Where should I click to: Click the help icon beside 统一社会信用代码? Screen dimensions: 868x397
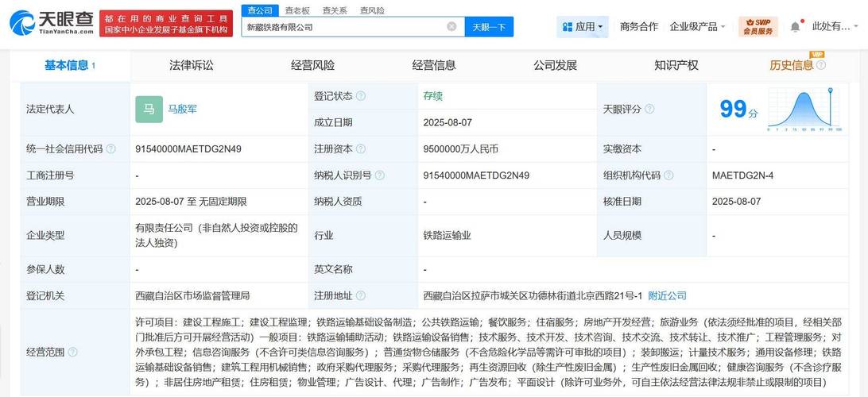[x=110, y=149]
